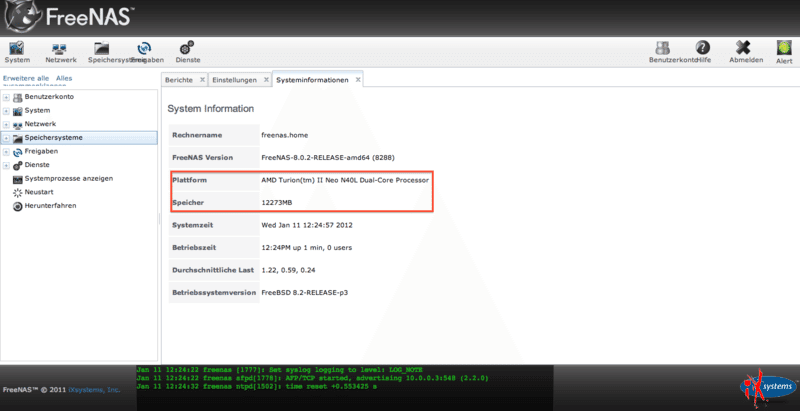800x411 pixels.
Task: Select Herunterfahren in the tree
Action: (x=51, y=206)
